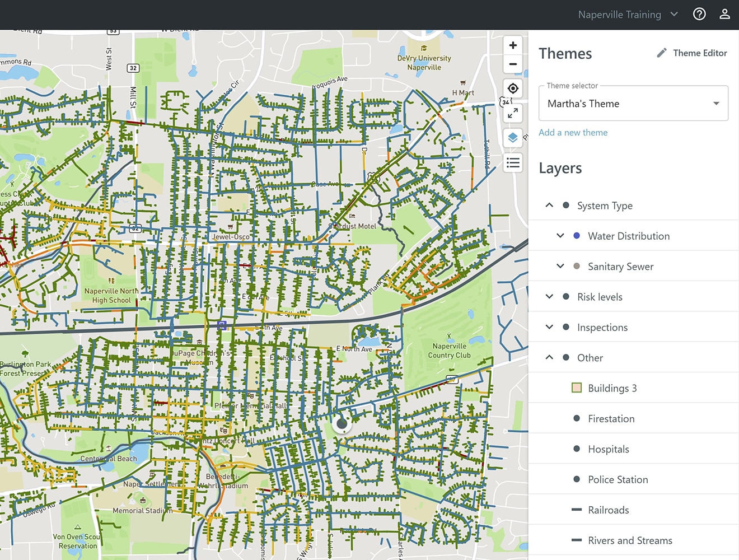Expand the Risk levels layer group
The height and width of the screenshot is (560, 739).
(x=549, y=297)
